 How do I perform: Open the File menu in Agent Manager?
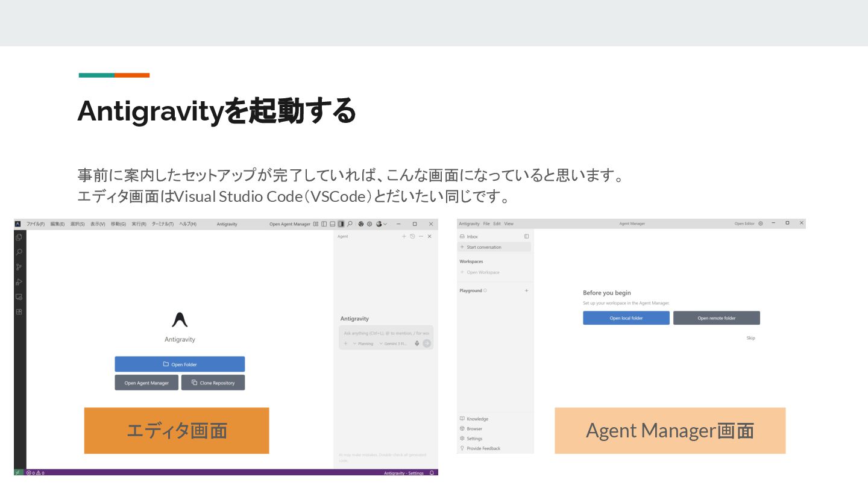(x=486, y=224)
